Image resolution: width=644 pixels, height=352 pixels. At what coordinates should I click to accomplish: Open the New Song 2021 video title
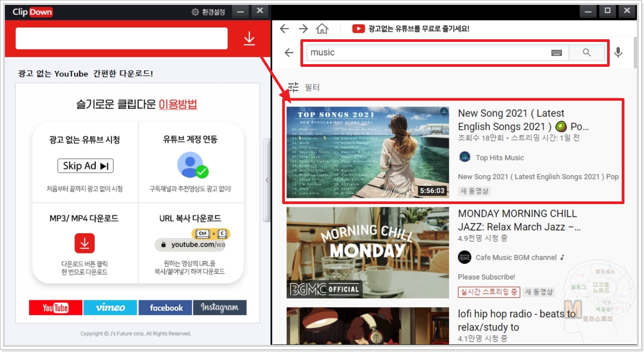(523, 120)
